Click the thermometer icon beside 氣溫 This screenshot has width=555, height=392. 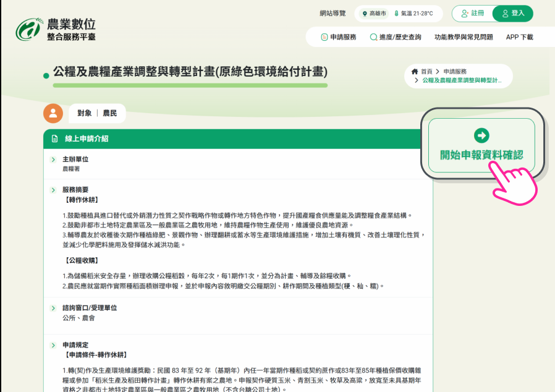(x=396, y=13)
